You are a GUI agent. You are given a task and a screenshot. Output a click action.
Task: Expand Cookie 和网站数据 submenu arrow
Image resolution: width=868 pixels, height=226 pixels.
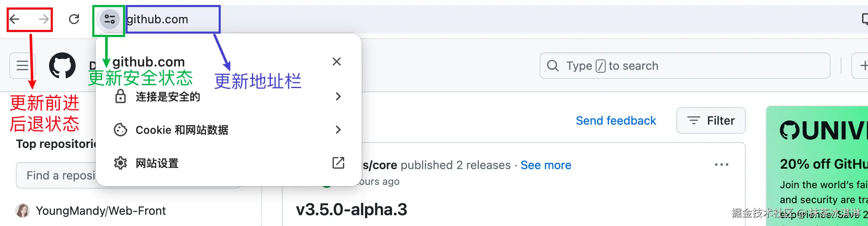coord(338,130)
